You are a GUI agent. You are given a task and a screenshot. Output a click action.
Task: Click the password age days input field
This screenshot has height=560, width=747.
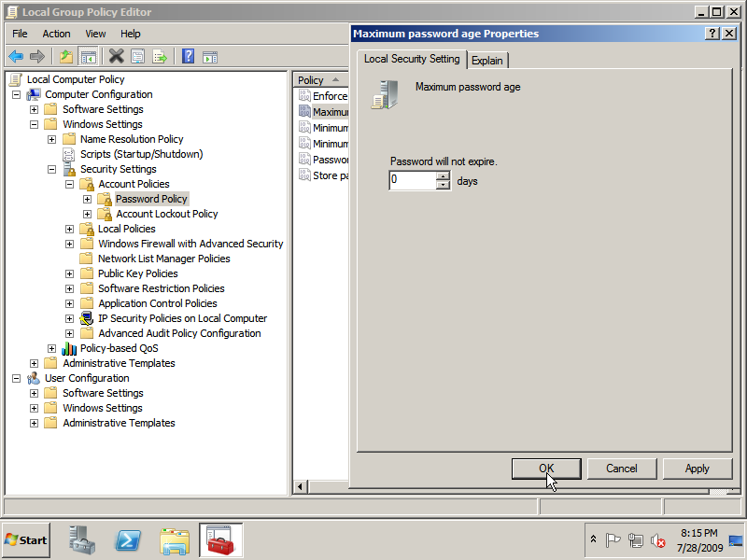pos(413,180)
